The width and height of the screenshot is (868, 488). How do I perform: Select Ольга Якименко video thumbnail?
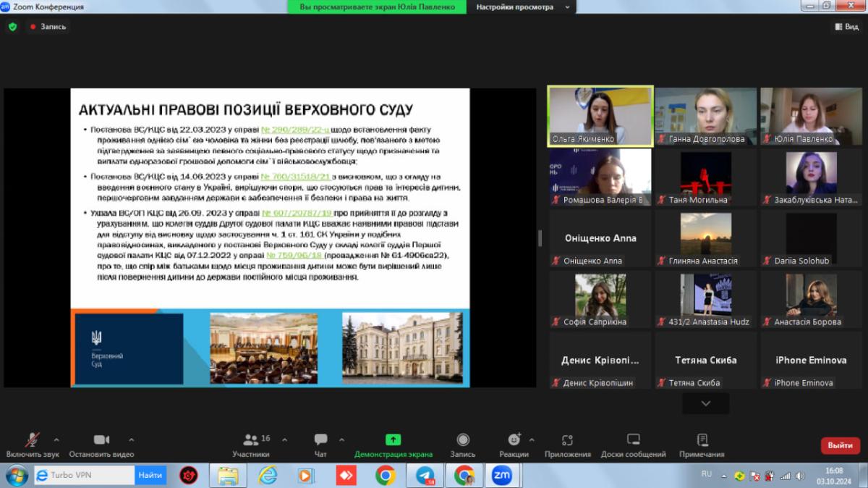tap(600, 116)
